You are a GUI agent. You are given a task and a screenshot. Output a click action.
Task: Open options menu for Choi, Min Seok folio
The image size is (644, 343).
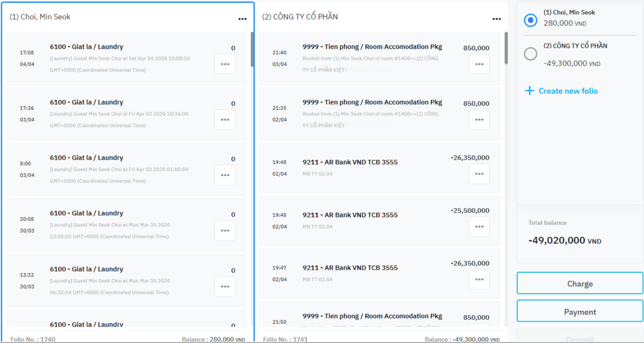242,19
